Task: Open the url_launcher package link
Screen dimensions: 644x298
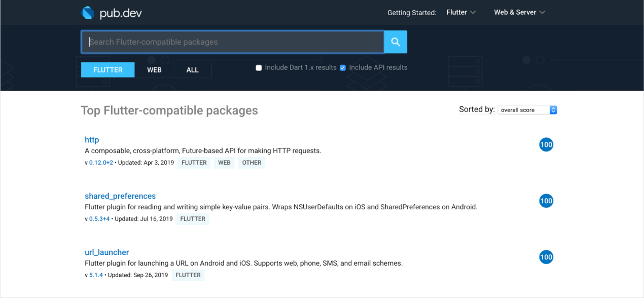Action: click(x=107, y=252)
